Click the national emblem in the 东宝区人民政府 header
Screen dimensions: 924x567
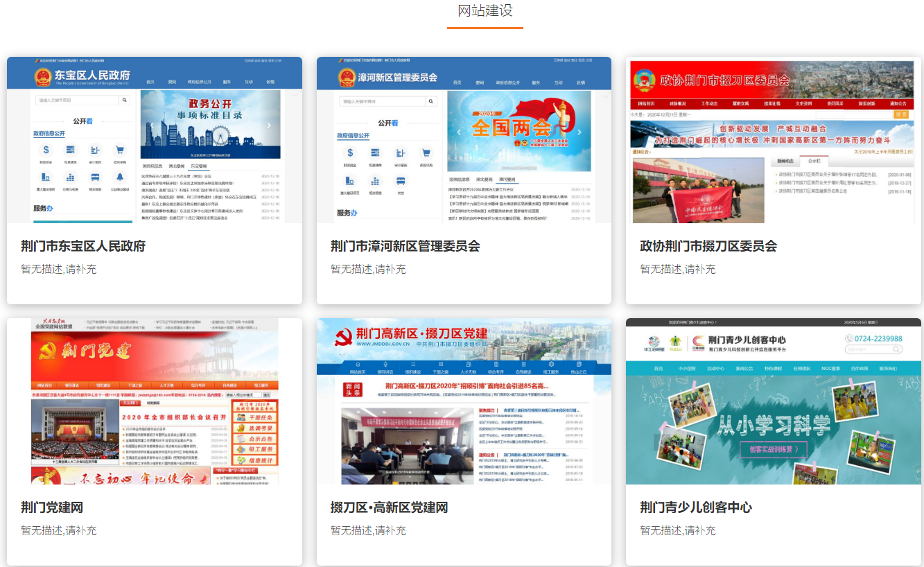(x=43, y=76)
